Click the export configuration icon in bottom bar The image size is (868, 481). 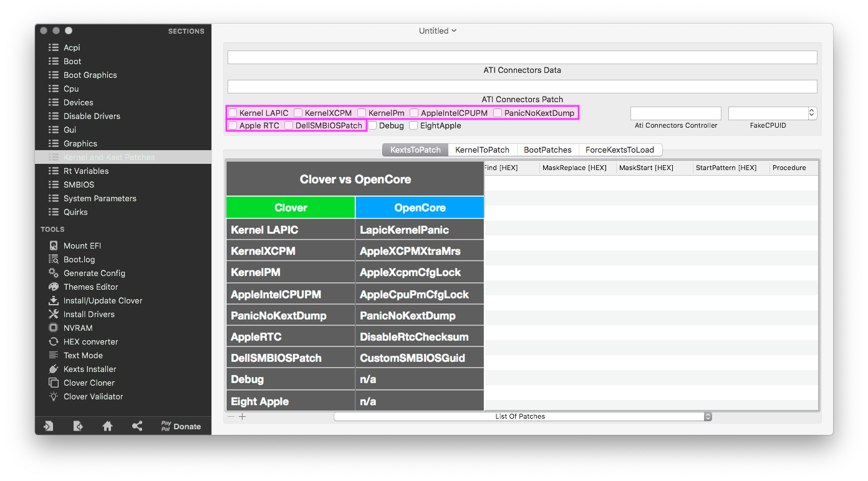[78, 426]
